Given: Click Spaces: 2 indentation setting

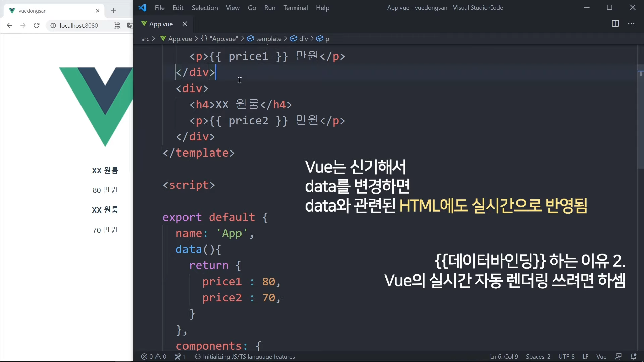Looking at the screenshot, I should pos(538,356).
